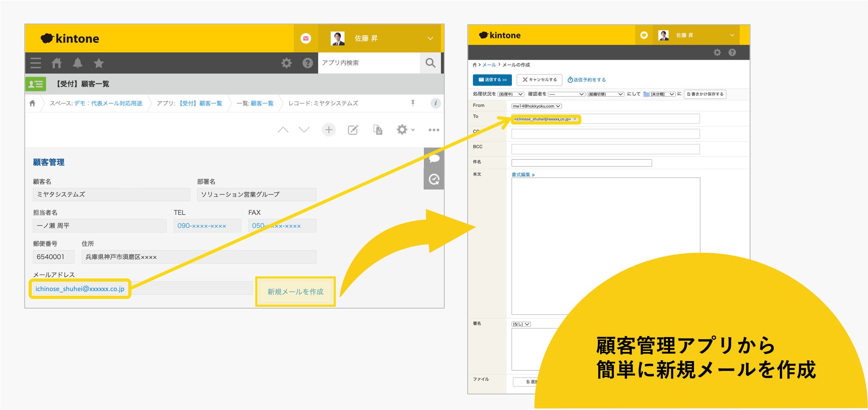868x410 pixels.
Task: Click into the 件名 subject field
Action: [x=582, y=163]
